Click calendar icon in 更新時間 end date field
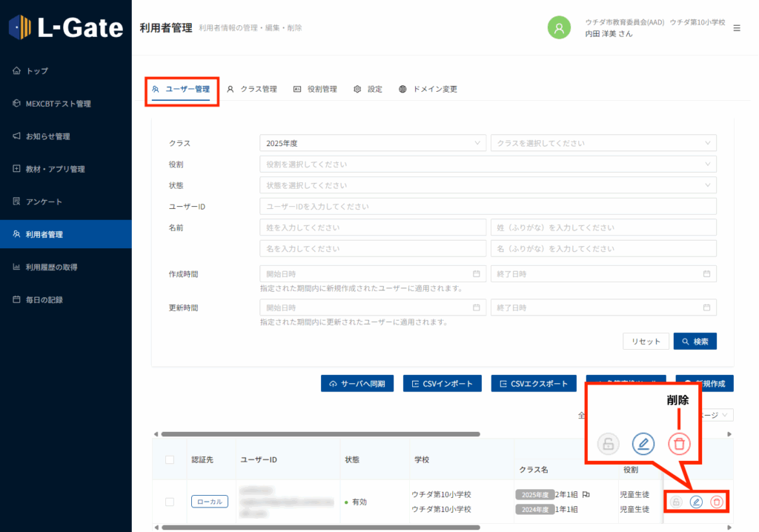 706,307
